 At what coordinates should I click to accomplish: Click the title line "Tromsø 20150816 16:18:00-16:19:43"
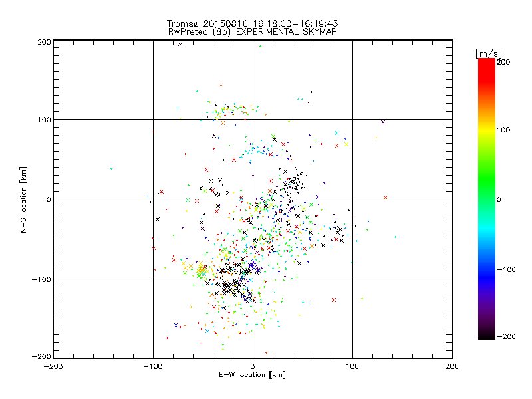[x=252, y=23]
